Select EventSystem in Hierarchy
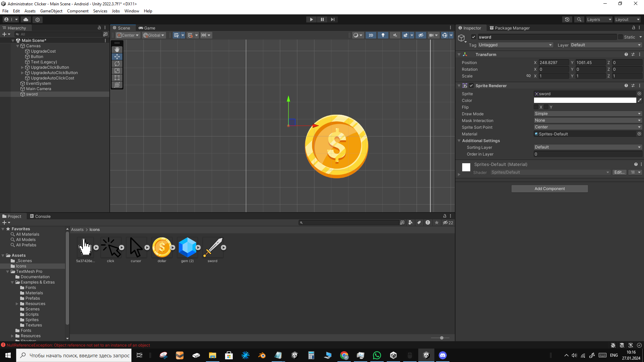Viewport: 644px width, 362px height. [39, 83]
